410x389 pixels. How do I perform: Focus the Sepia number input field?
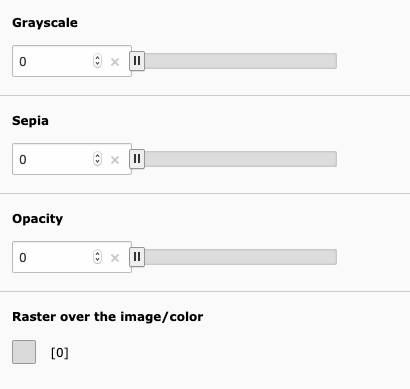click(x=53, y=159)
